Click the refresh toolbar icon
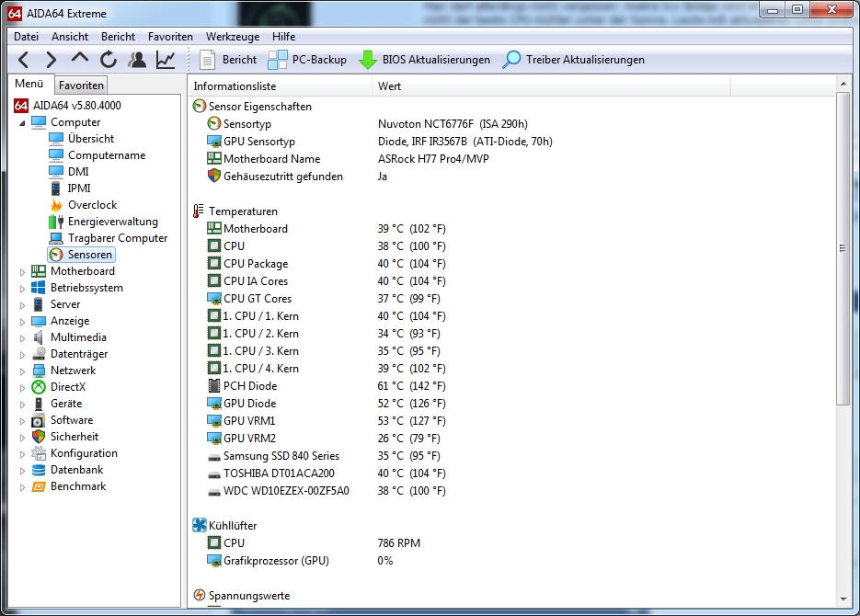 coord(109,60)
